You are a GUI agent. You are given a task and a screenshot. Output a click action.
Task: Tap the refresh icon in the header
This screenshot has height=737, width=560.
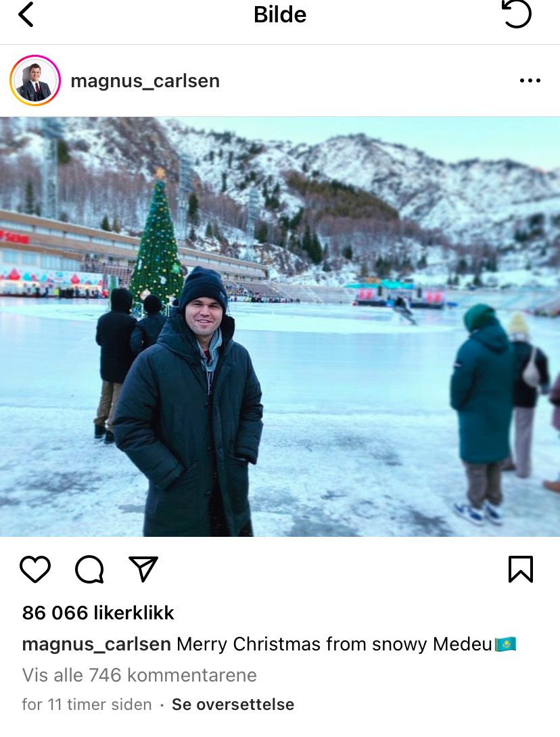pyautogui.click(x=517, y=14)
